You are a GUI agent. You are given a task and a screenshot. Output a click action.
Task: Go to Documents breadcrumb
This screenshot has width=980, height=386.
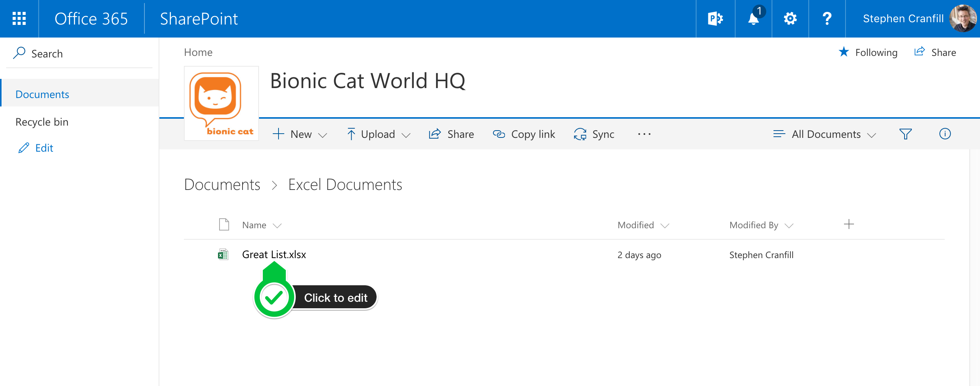[222, 185]
